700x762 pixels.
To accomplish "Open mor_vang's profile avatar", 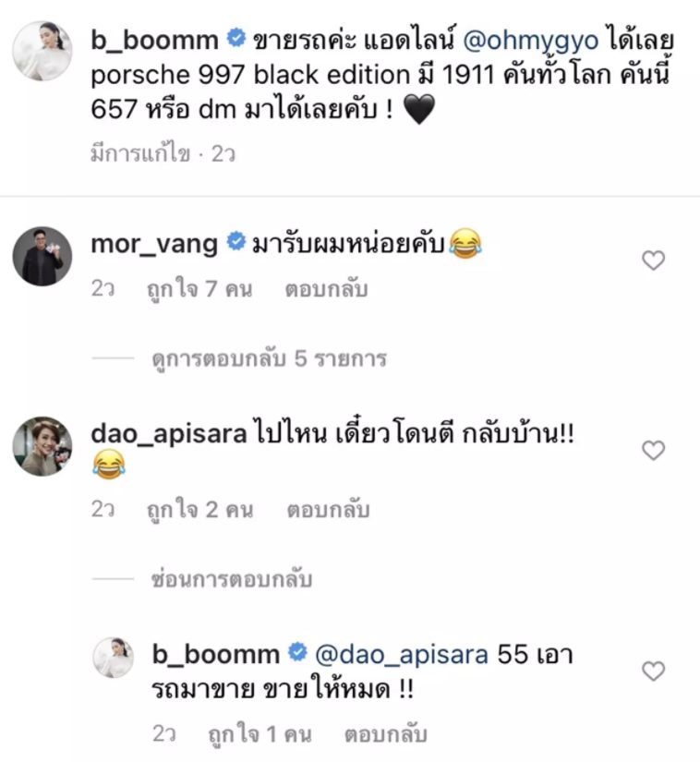I will pos(42,256).
